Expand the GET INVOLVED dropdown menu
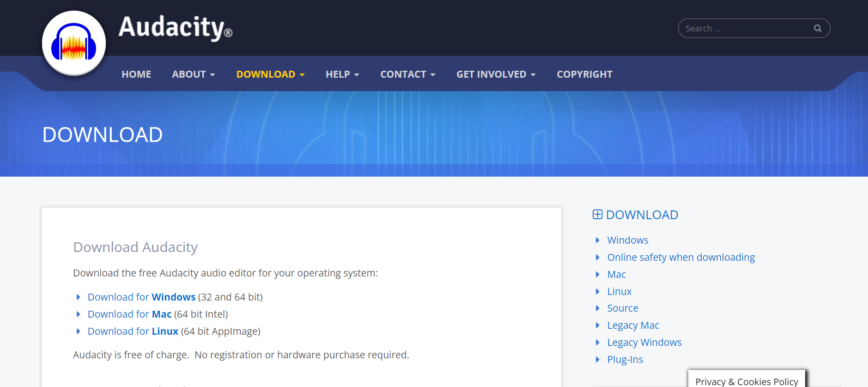868x387 pixels. pos(496,74)
